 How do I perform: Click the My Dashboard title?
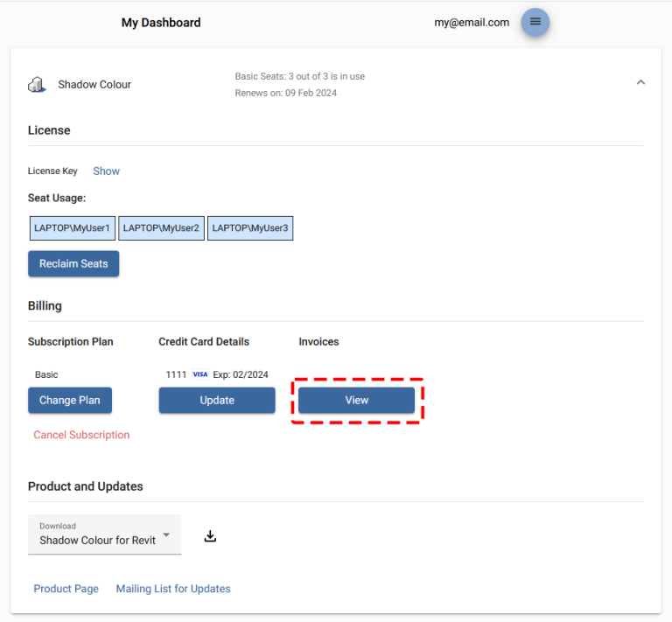point(161,22)
